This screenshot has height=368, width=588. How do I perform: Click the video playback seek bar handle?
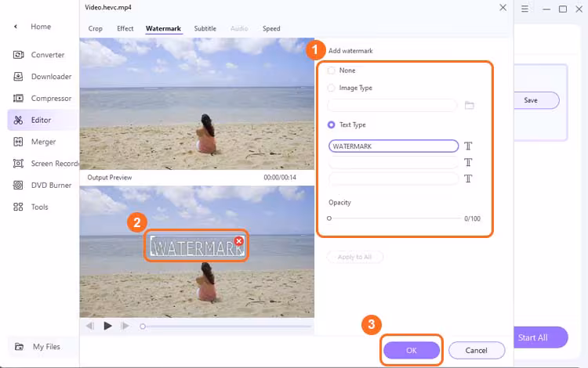coord(143,327)
